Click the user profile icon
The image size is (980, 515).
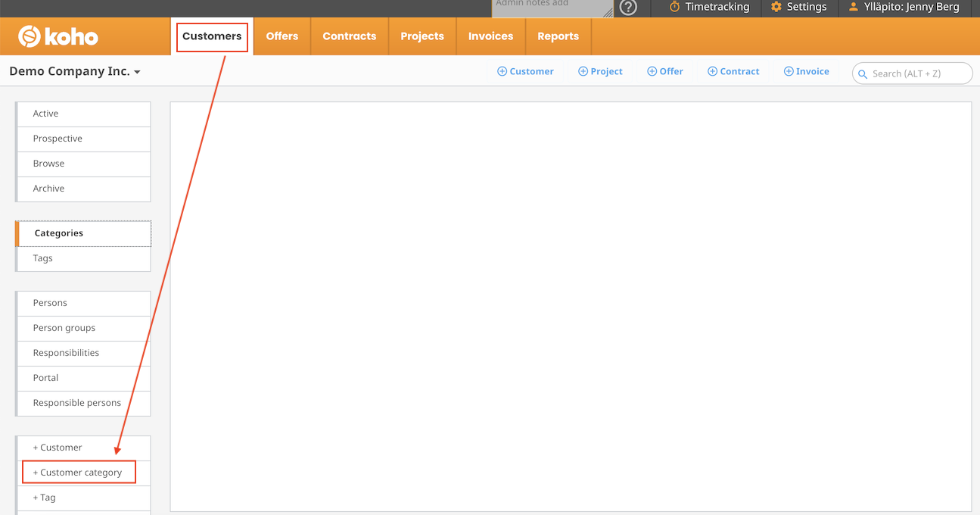[854, 7]
